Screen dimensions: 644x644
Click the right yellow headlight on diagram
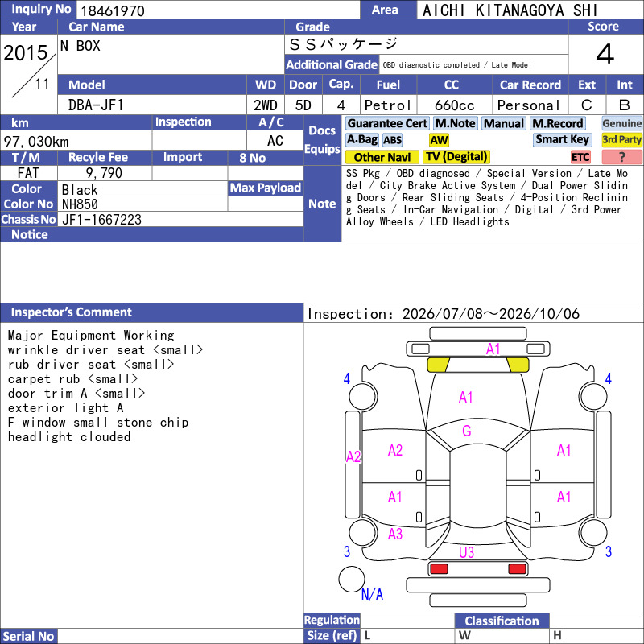click(x=518, y=365)
